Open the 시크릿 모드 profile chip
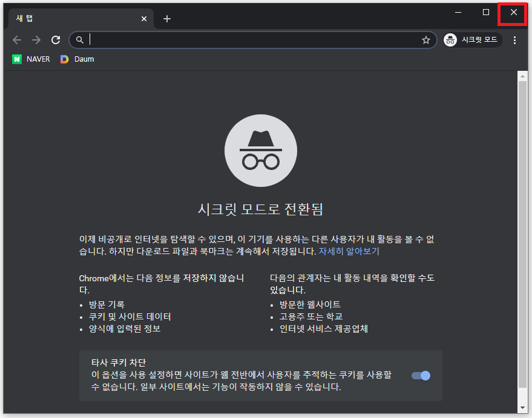532x418 pixels. (472, 40)
